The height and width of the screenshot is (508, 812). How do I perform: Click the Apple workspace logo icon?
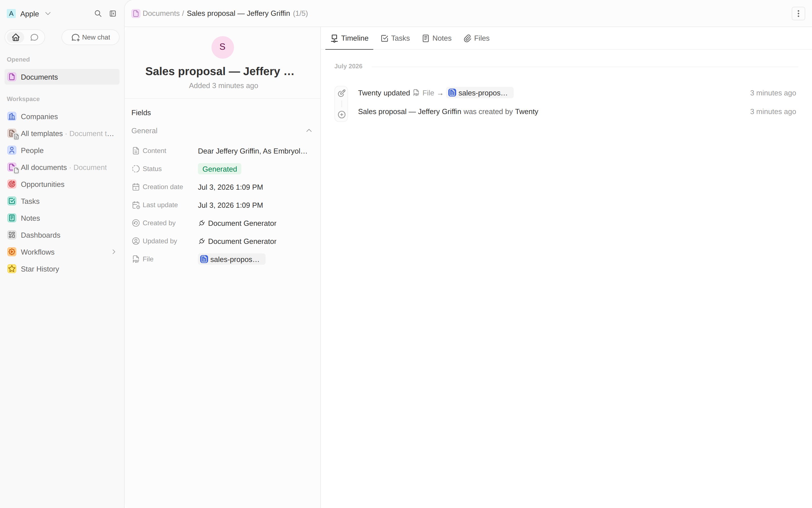[11, 14]
